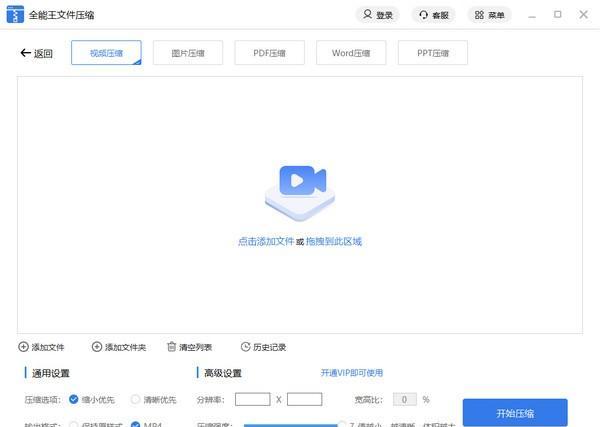Click the 宽高比 percentage field
This screenshot has height=427, width=600.
[x=405, y=399]
